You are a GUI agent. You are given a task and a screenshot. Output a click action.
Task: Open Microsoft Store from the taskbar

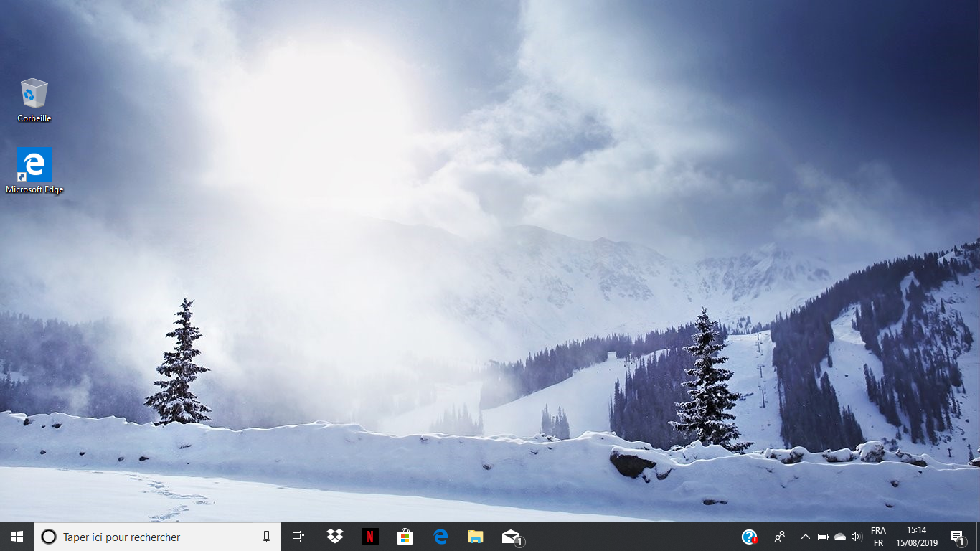click(x=405, y=537)
